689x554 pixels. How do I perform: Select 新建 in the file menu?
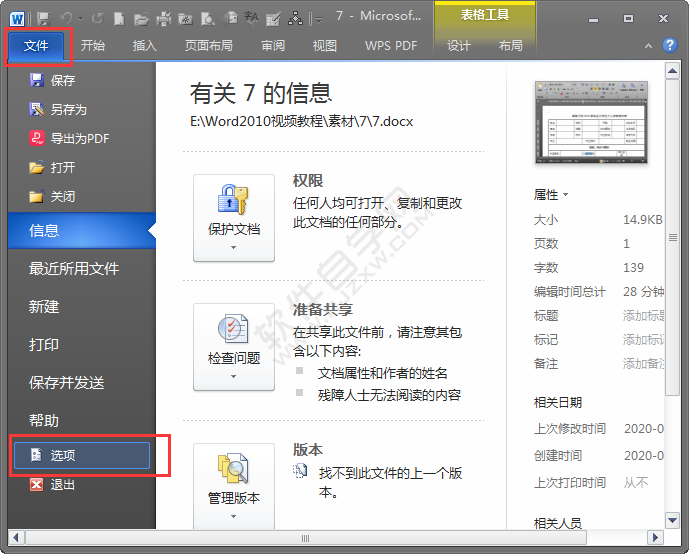pos(82,307)
